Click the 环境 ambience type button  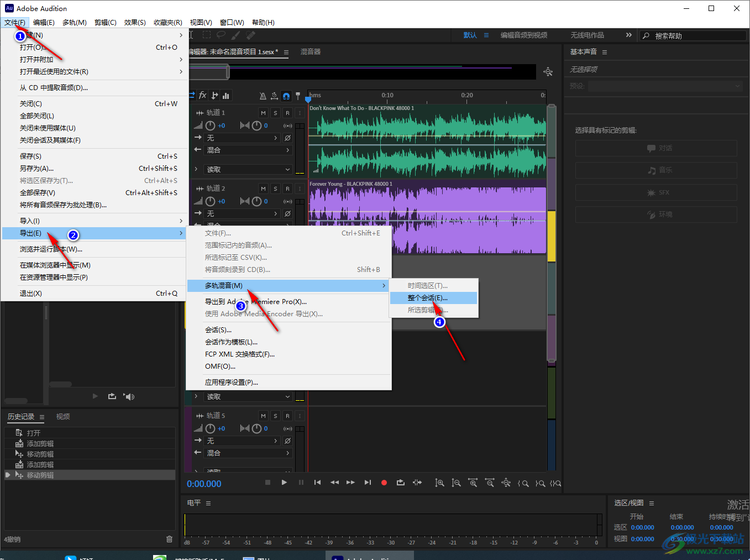[x=656, y=214]
